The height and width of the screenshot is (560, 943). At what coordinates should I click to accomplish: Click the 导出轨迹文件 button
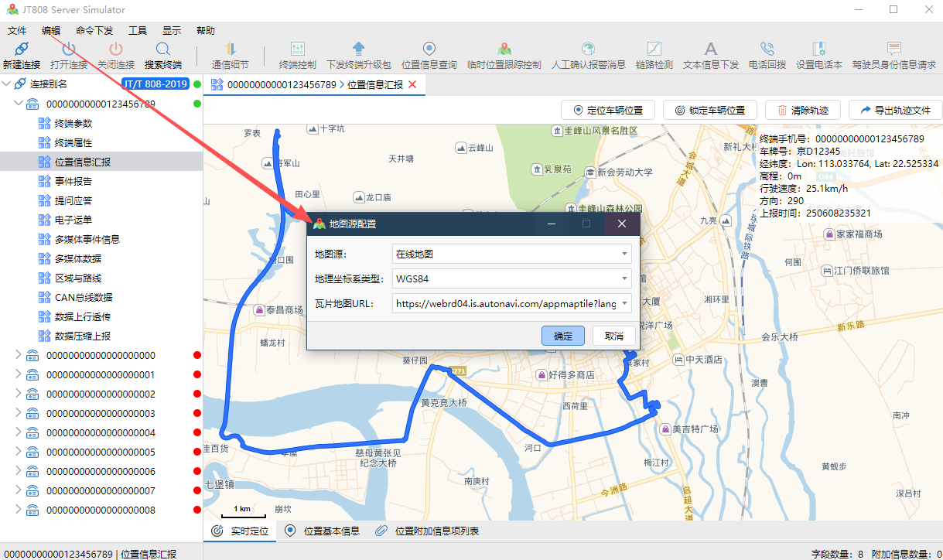click(x=895, y=110)
